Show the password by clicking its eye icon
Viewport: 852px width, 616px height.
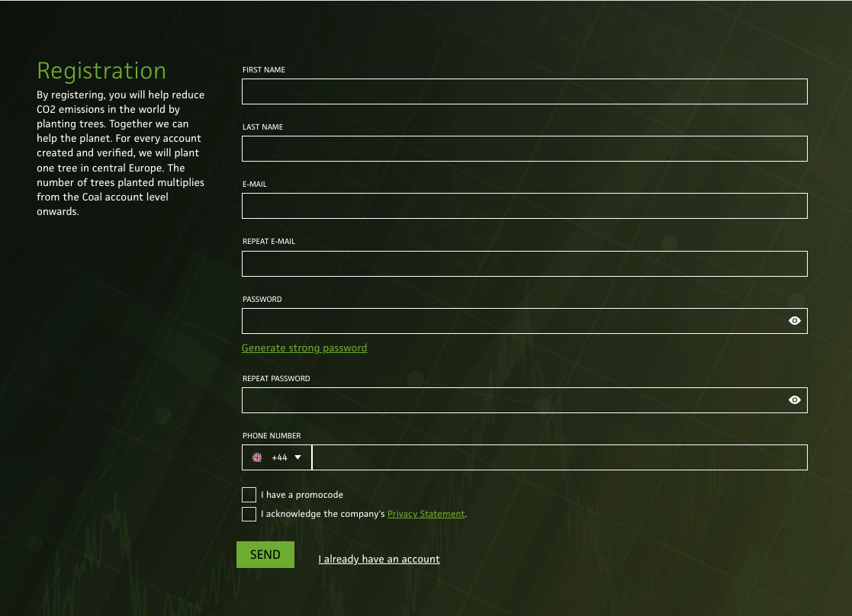click(794, 320)
